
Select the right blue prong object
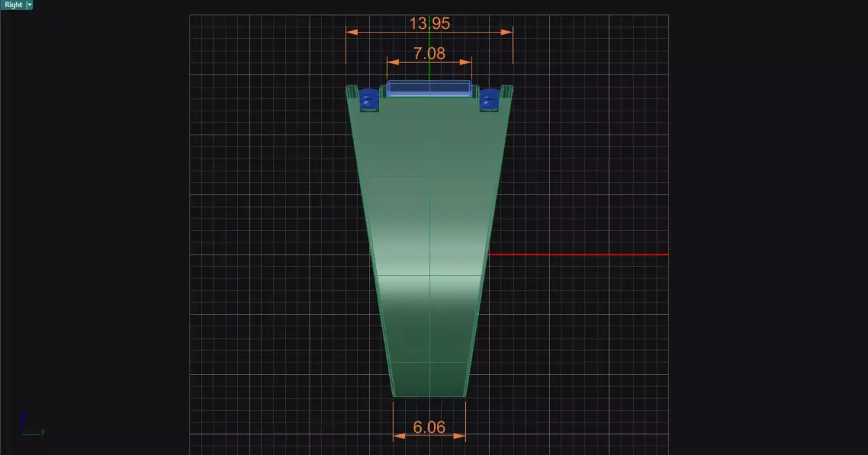pos(490,99)
